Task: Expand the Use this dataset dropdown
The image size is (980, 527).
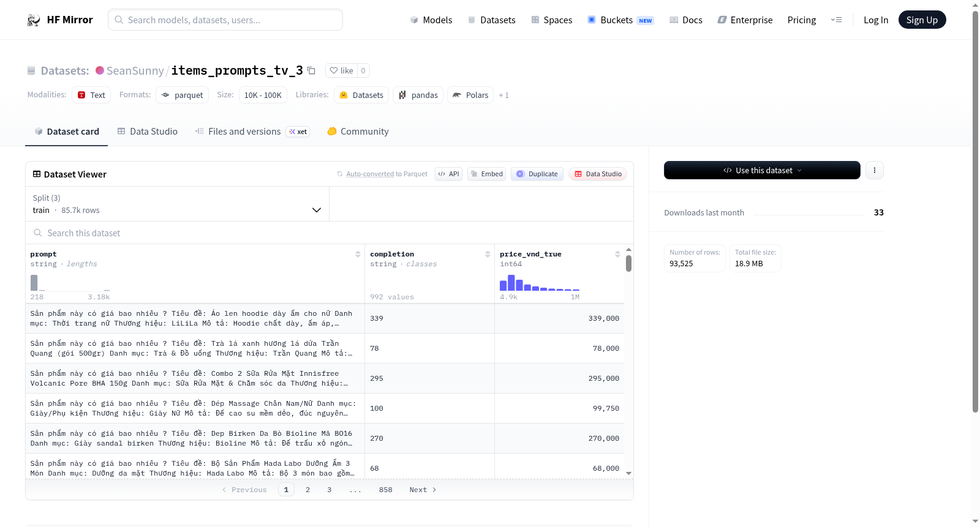Action: click(x=762, y=170)
